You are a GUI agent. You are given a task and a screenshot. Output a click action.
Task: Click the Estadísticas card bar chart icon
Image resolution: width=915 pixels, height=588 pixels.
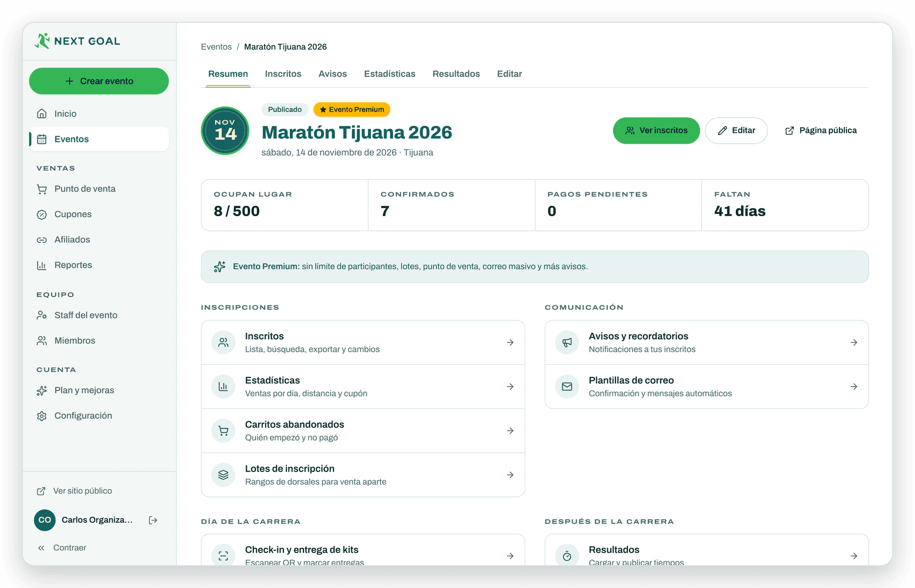[x=223, y=387]
